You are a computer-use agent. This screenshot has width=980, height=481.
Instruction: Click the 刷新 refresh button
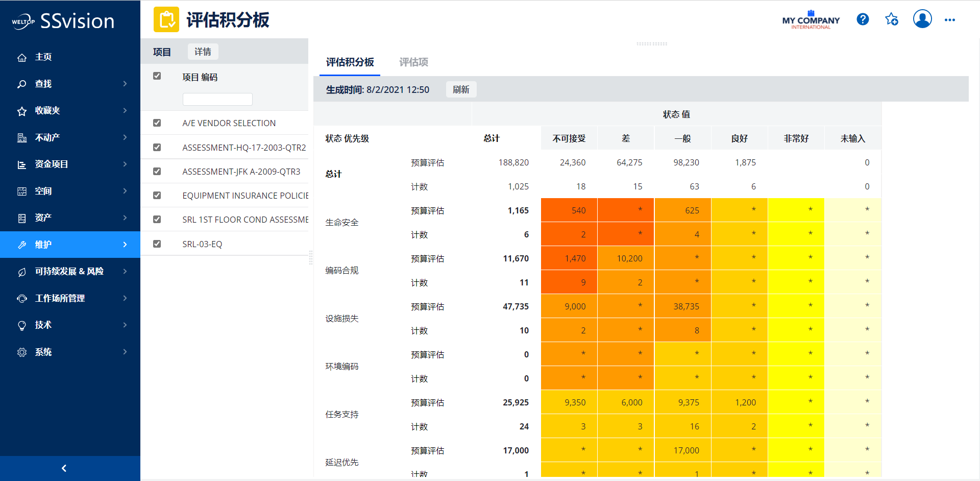point(461,90)
